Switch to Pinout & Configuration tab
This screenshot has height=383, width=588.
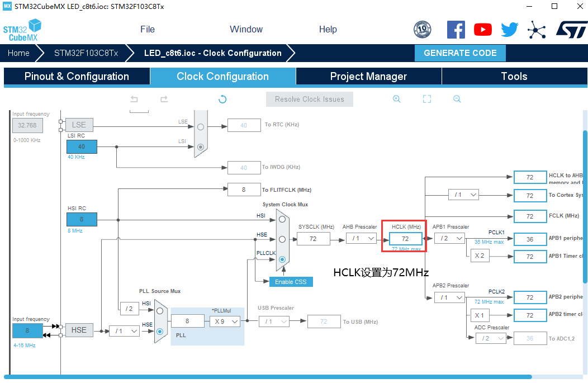point(77,77)
